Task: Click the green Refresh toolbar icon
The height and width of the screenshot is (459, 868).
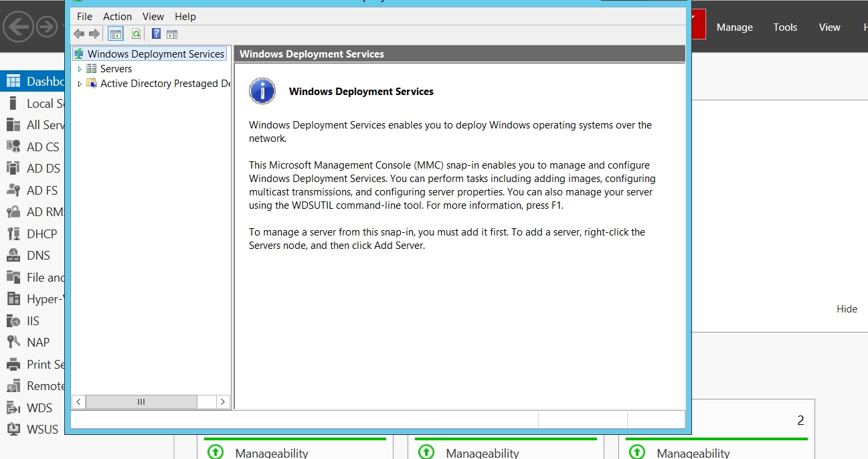Action: pyautogui.click(x=136, y=34)
